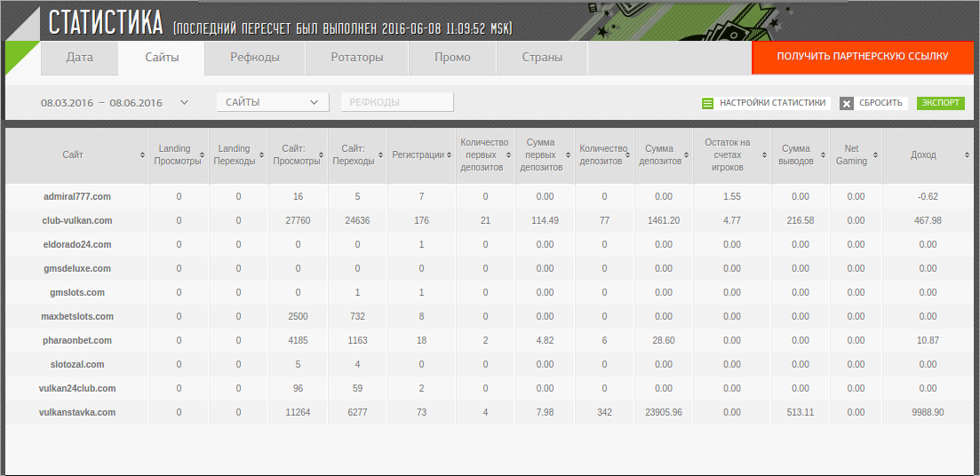The height and width of the screenshot is (476, 980).
Task: Select the Сайты tab
Action: (162, 58)
